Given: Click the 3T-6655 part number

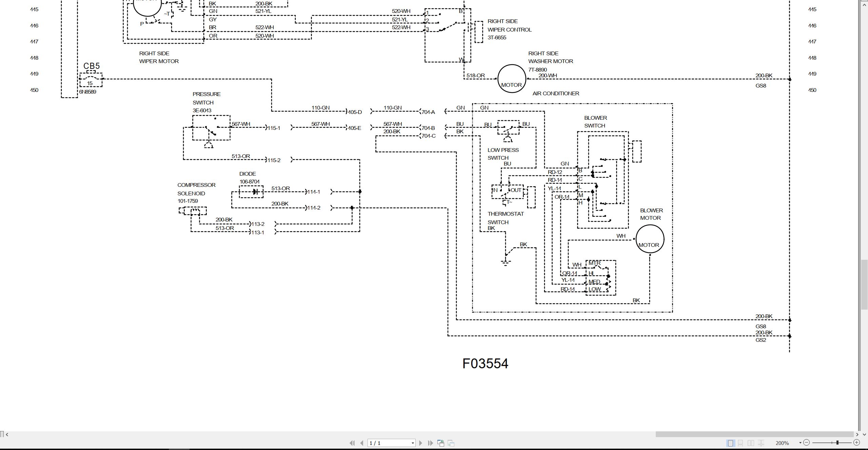Looking at the screenshot, I should 497,38.
